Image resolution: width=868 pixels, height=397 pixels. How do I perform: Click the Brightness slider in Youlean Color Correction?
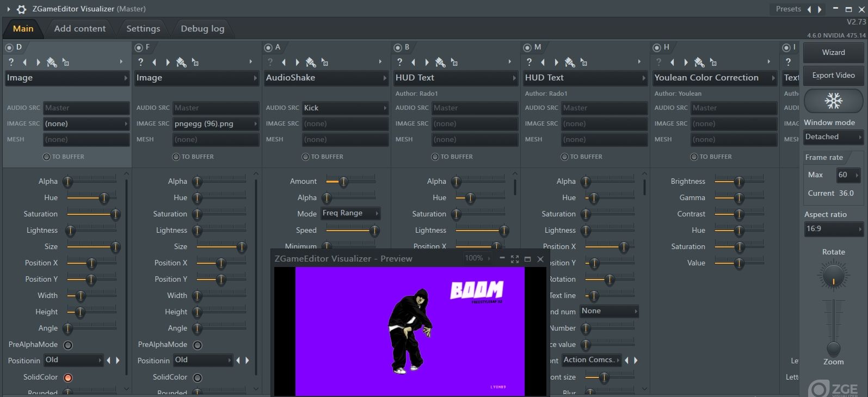point(738,182)
